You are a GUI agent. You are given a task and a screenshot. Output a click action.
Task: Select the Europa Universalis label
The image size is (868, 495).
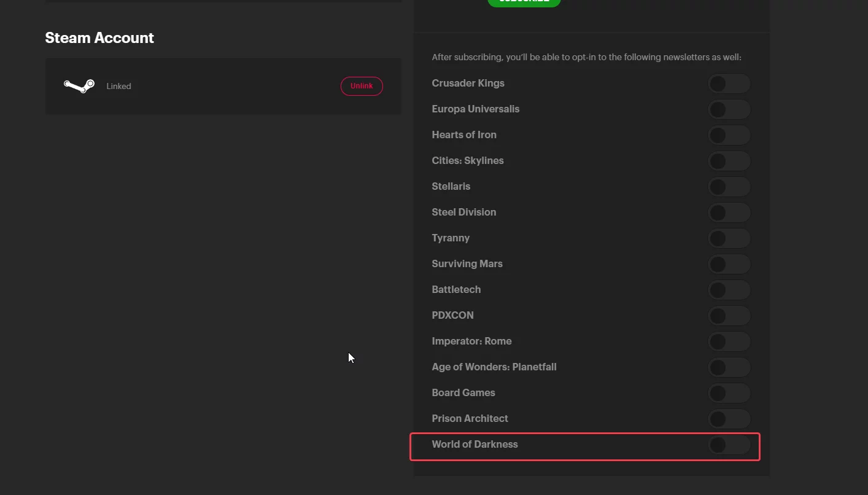[476, 109]
